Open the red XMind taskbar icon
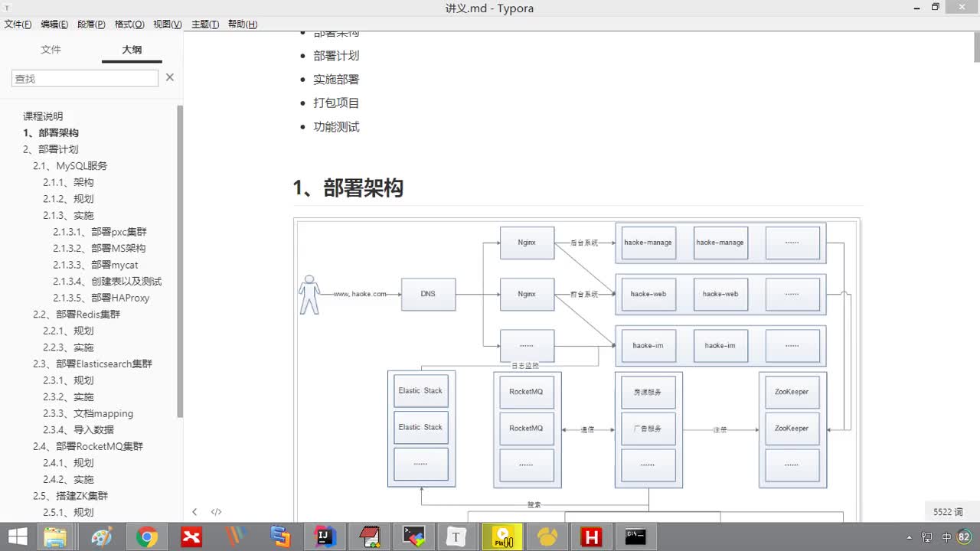The image size is (980, 551). pos(191,537)
